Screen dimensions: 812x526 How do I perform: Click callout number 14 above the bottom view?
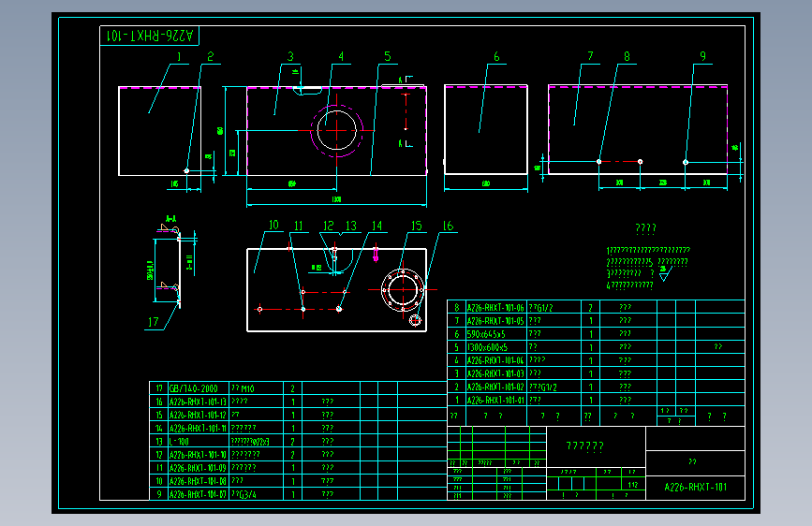click(x=376, y=226)
